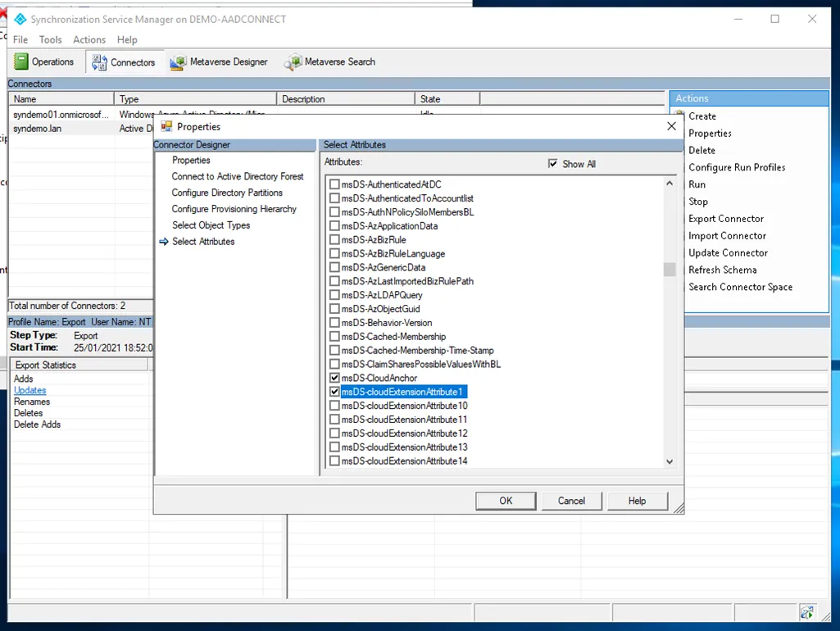Click the Updates link in Export Statistics
The width and height of the screenshot is (840, 631).
click(30, 390)
